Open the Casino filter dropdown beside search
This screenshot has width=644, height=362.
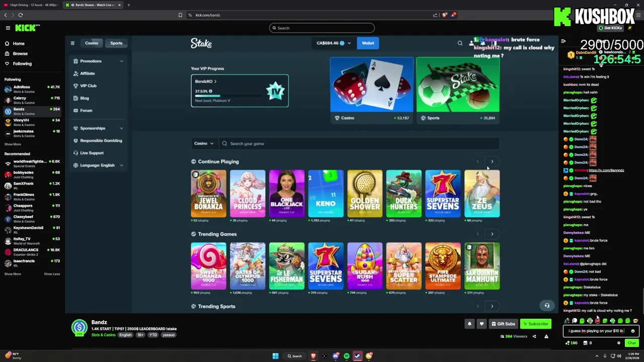pyautogui.click(x=204, y=144)
